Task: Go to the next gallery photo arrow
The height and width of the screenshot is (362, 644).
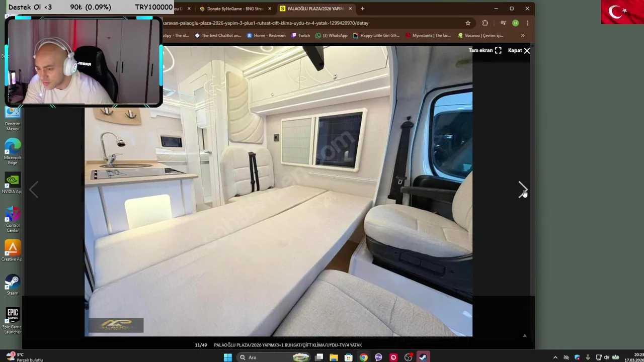Action: click(522, 190)
